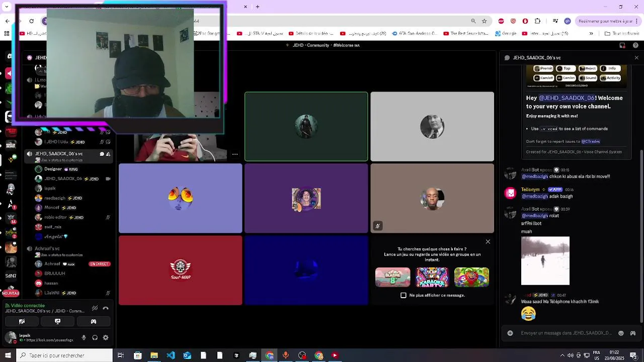The width and height of the screenshot is (644, 362).
Task: Open new Chrome tab with plus button
Action: 258,7
